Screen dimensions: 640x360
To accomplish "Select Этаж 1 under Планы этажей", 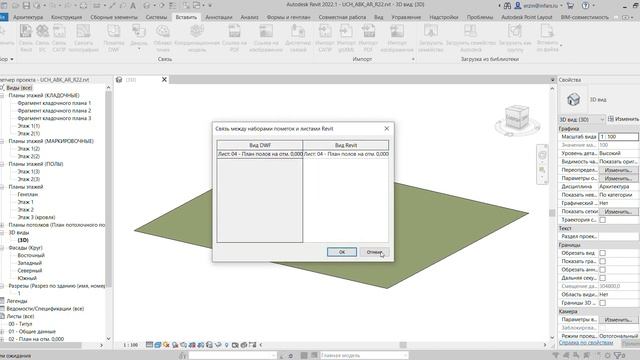I will 26,202.
